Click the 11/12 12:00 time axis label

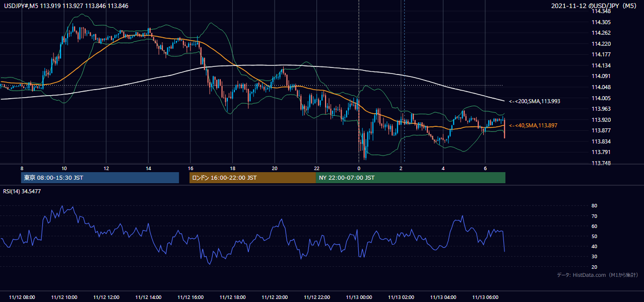pyautogui.click(x=106, y=297)
